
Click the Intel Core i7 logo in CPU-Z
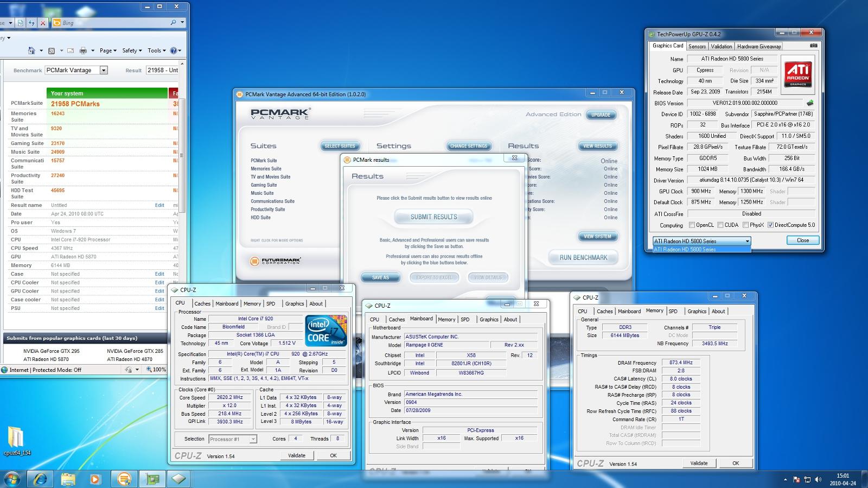[x=326, y=330]
